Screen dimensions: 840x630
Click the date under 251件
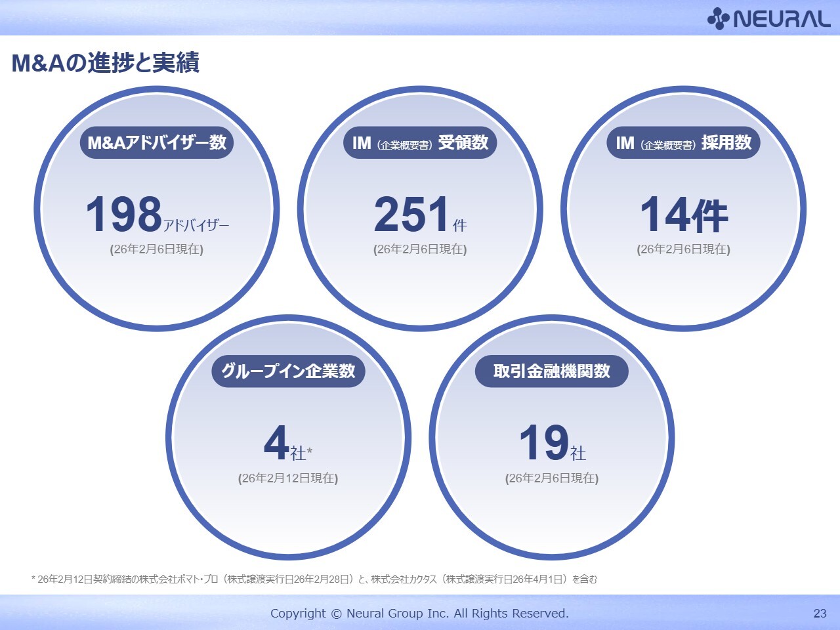(x=420, y=249)
